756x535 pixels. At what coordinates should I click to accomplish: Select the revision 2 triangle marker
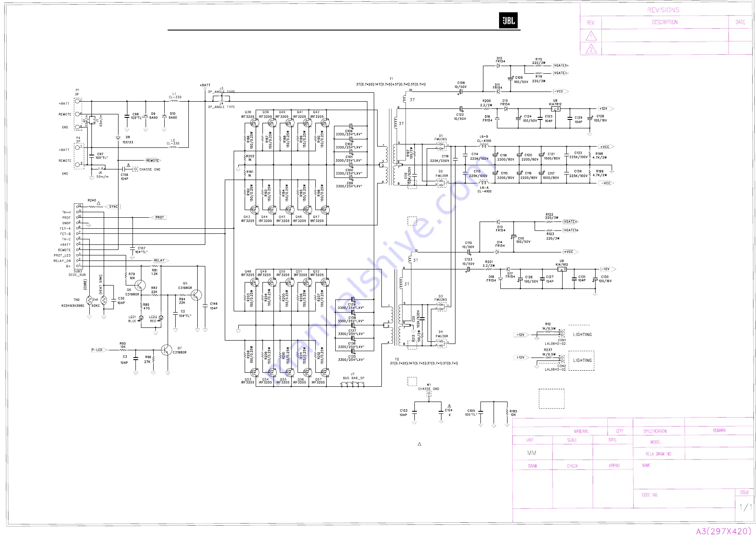tap(591, 49)
